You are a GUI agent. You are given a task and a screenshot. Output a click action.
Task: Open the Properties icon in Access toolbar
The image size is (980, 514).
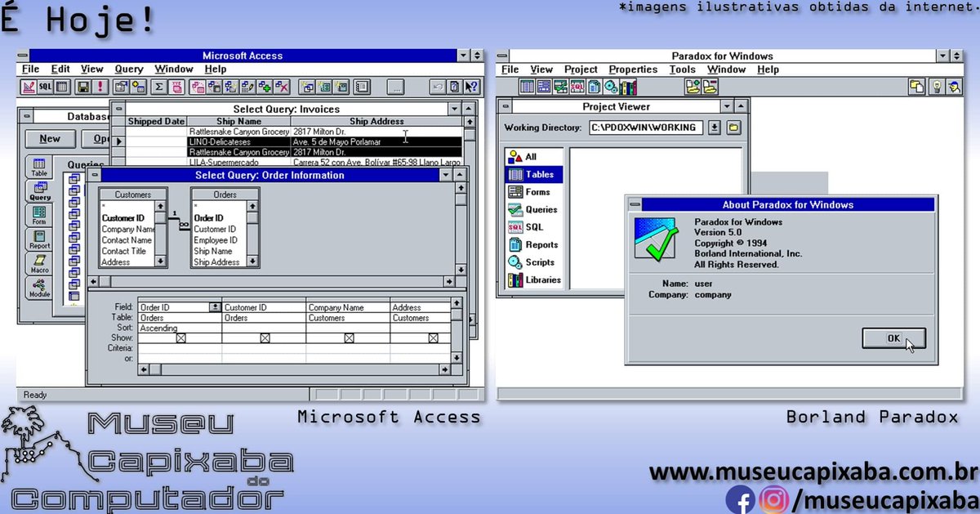tap(121, 86)
